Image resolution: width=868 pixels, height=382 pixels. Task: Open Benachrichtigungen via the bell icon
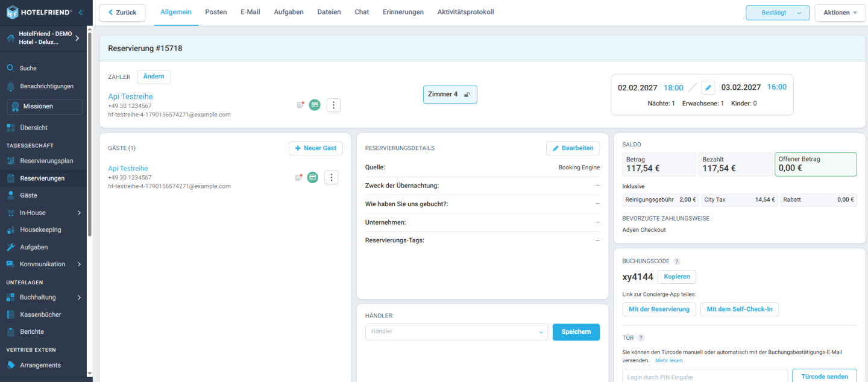tap(10, 86)
